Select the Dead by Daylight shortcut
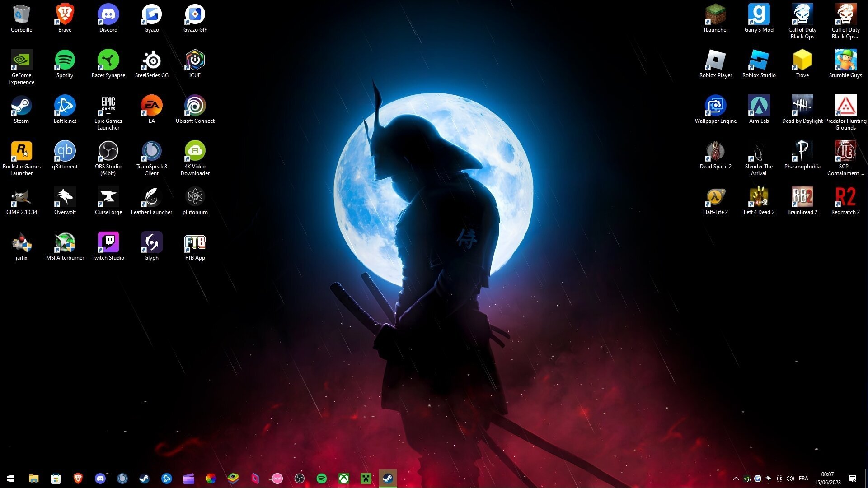Viewport: 868px width, 488px height. click(x=802, y=106)
